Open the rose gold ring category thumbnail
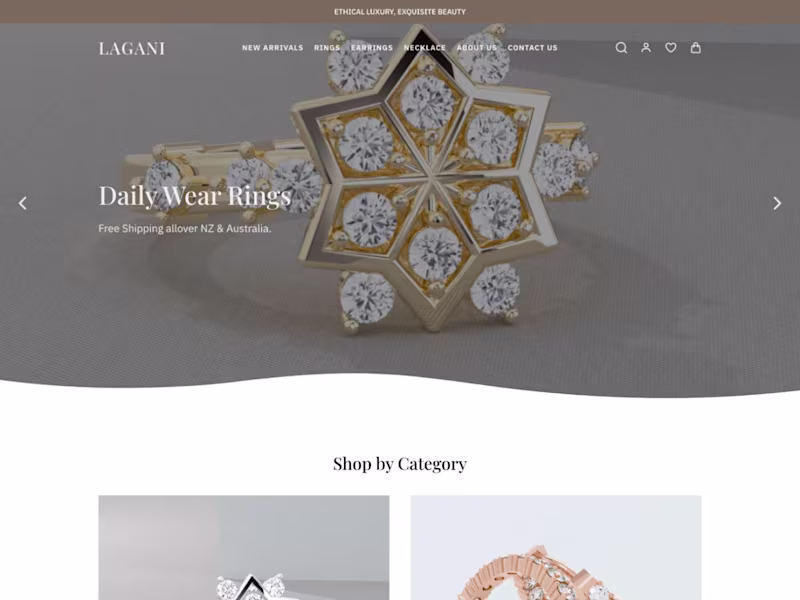This screenshot has width=800, height=600. [556, 547]
